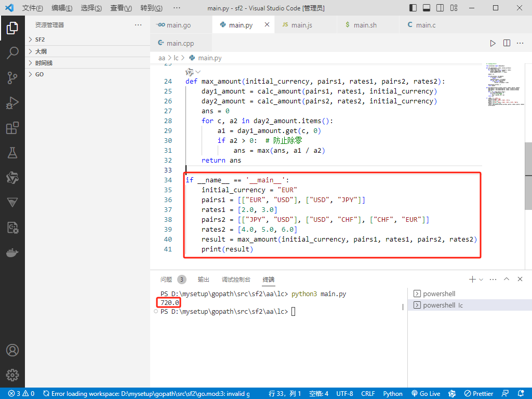This screenshot has height=399, width=532.
Task: Open errors and warnings status indicator
Action: (21, 394)
